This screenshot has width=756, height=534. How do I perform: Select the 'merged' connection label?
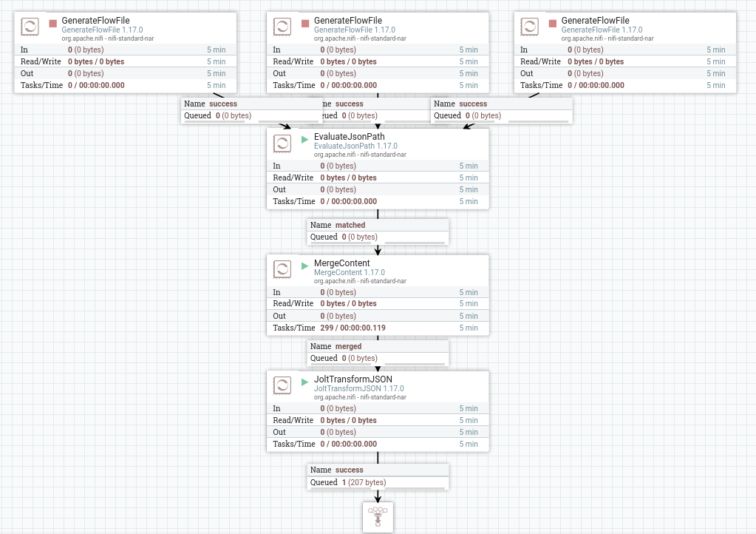coord(378,353)
